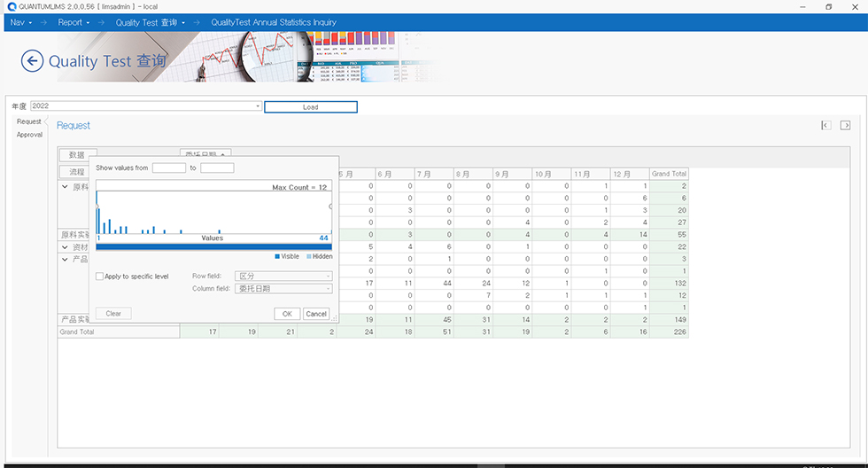Switch to the Approval tab

[x=29, y=135]
